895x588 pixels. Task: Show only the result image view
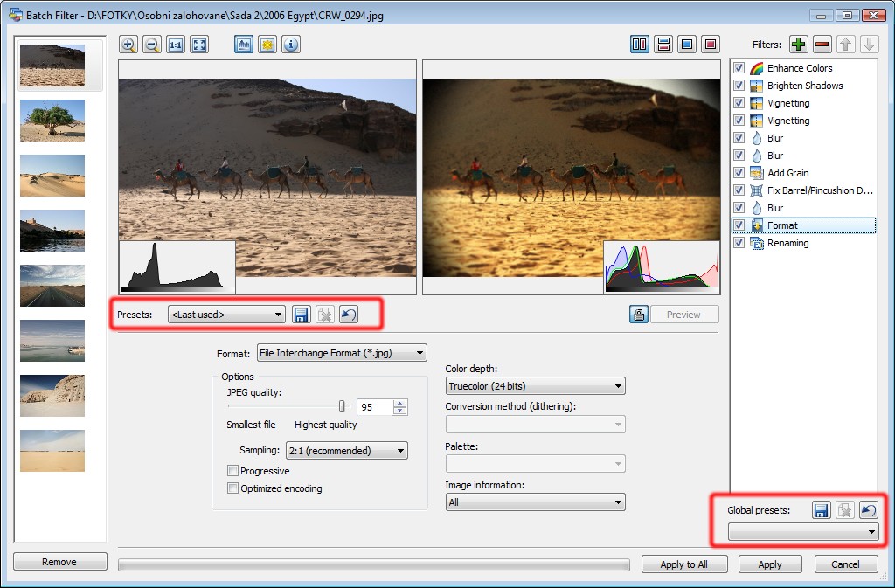click(x=711, y=45)
